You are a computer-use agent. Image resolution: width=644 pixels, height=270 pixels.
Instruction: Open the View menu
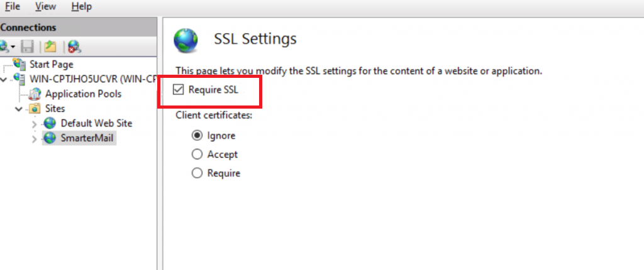[x=45, y=6]
